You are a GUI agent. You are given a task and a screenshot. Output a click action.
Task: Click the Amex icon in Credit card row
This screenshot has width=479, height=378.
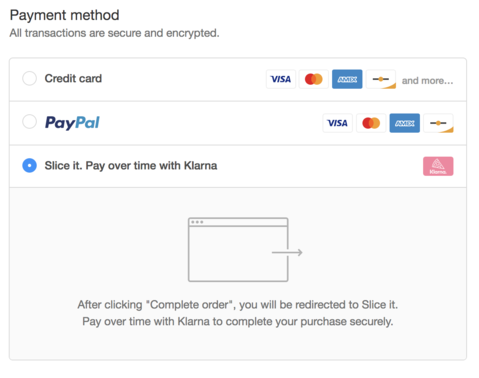347,79
